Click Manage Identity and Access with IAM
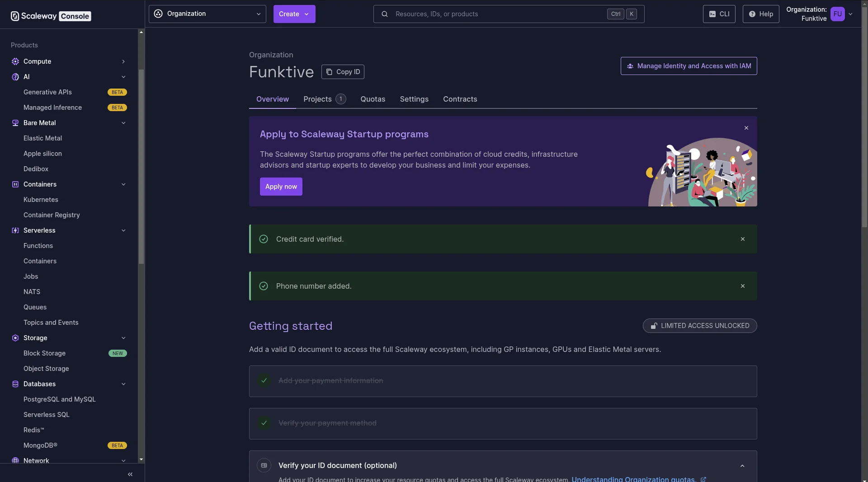868x482 pixels. pyautogui.click(x=689, y=66)
